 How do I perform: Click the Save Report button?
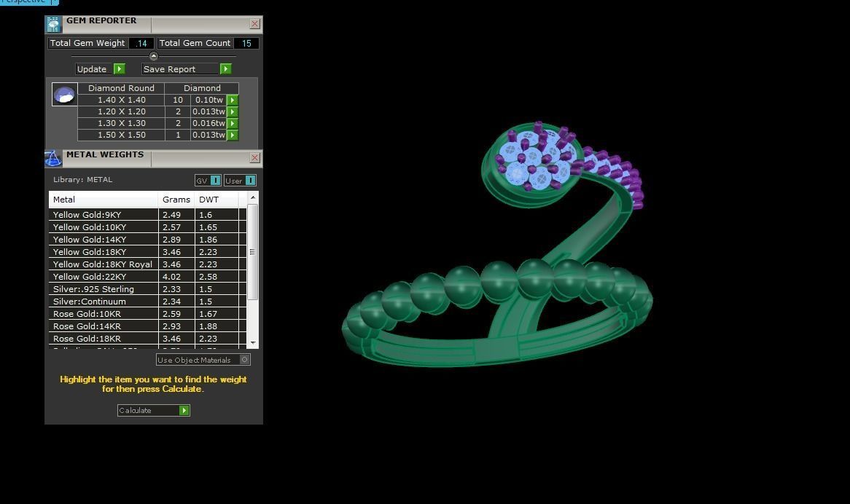tap(187, 68)
